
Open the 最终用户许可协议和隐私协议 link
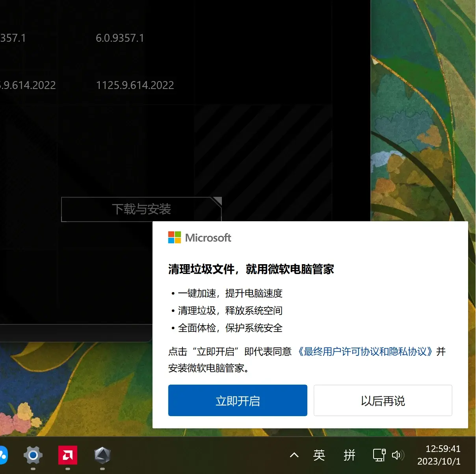click(365, 352)
